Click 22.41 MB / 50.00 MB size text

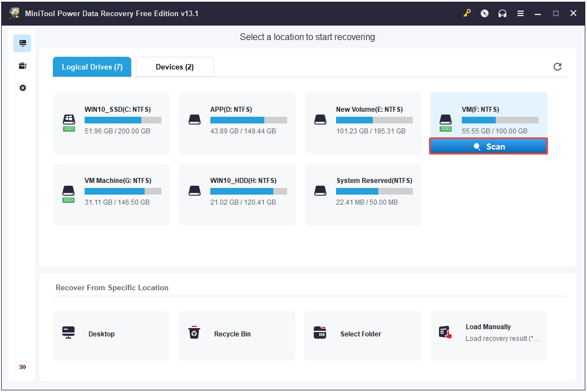[x=367, y=202]
